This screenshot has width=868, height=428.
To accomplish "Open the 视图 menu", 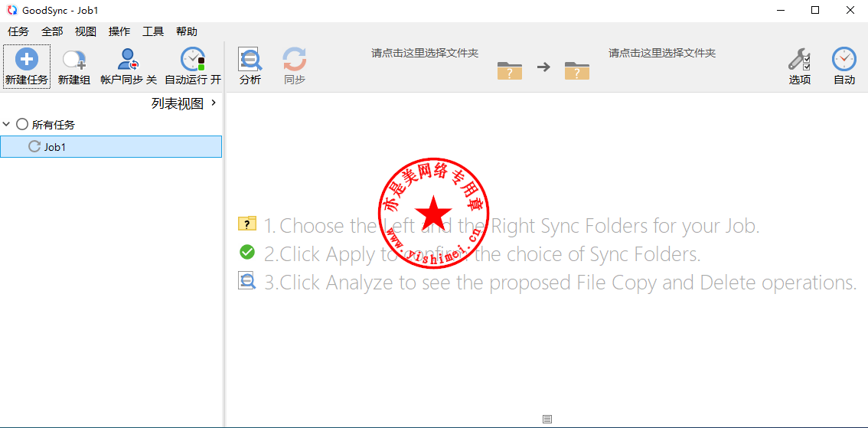I will [x=86, y=31].
